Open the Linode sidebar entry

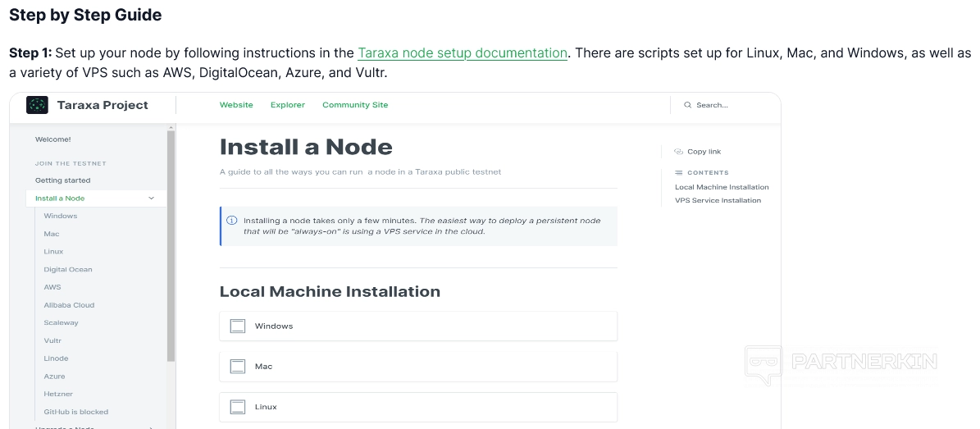(56, 358)
